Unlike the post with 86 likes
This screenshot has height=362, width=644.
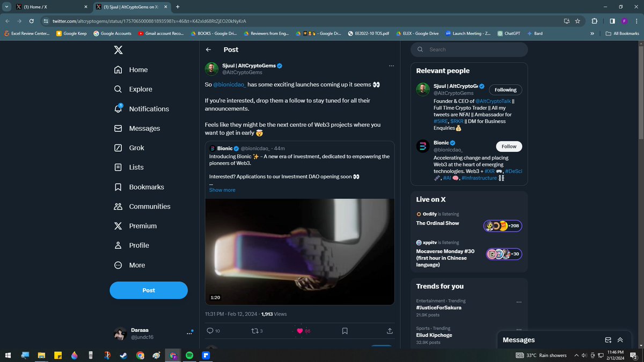300,331
